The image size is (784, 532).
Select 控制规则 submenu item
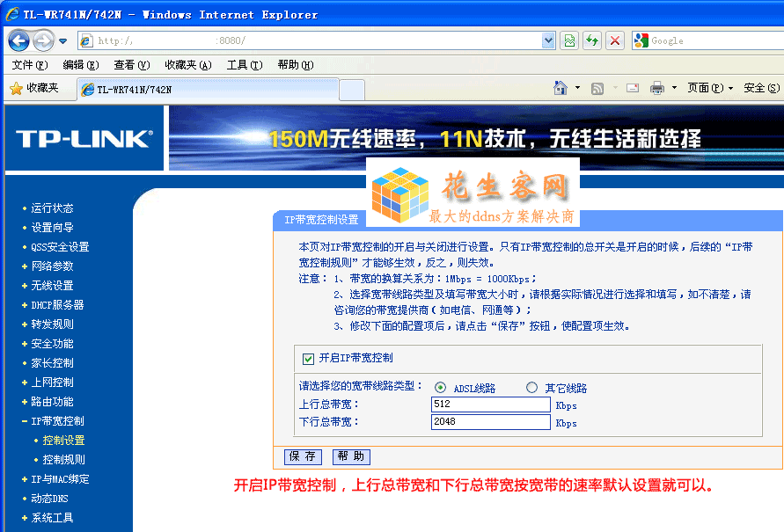pyautogui.click(x=63, y=460)
